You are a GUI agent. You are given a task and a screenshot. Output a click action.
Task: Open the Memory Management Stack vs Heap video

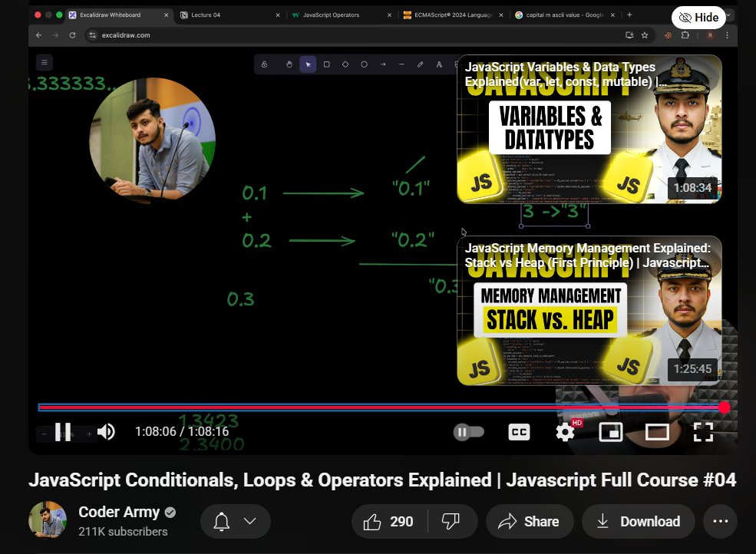pyautogui.click(x=589, y=311)
